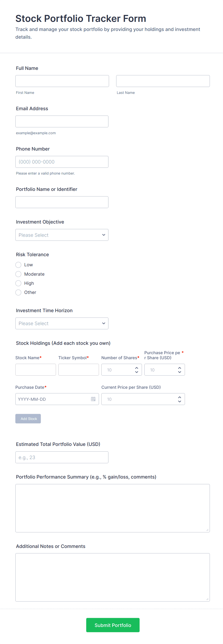Click the Number of Shares stepper arrows
This screenshot has height=644, width=223.
coord(137,370)
